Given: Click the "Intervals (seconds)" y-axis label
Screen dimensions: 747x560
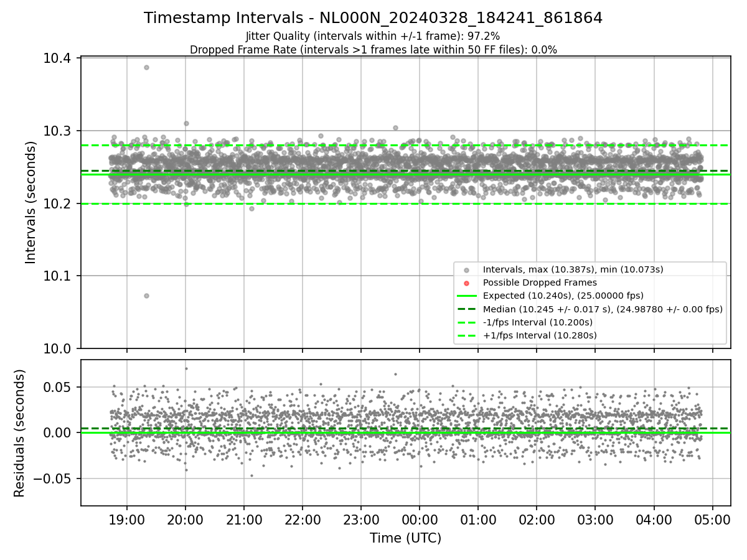Looking at the screenshot, I should pyautogui.click(x=31, y=202).
